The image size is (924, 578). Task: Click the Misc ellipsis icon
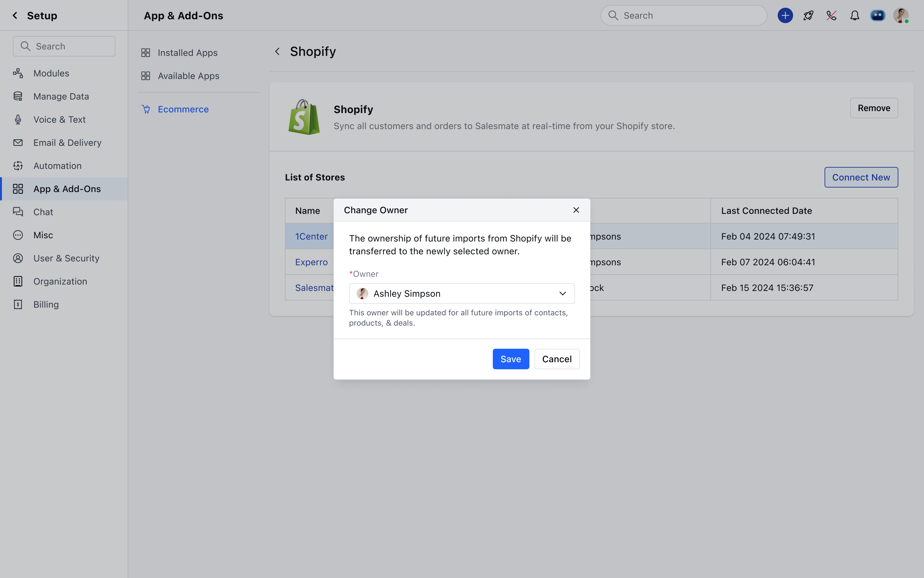click(x=18, y=235)
